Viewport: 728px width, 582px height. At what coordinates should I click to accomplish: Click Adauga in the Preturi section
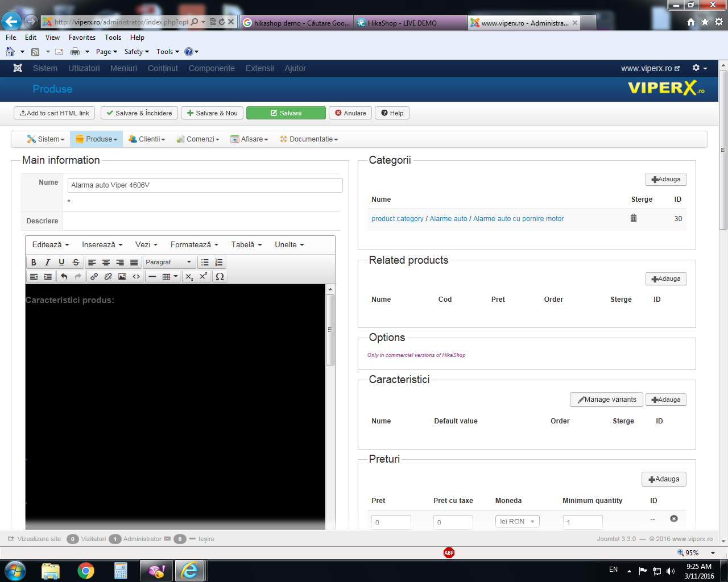pyautogui.click(x=664, y=479)
